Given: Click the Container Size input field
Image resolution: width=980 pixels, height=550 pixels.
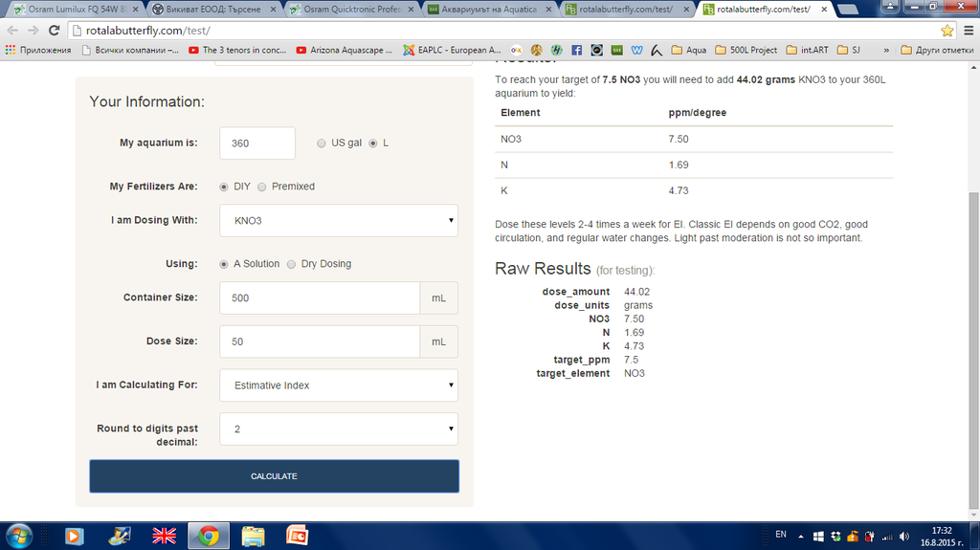Looking at the screenshot, I should [x=320, y=297].
